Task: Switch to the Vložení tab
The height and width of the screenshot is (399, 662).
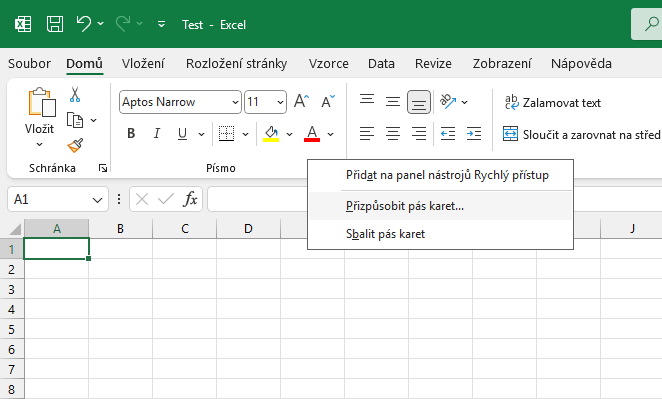Action: click(143, 63)
